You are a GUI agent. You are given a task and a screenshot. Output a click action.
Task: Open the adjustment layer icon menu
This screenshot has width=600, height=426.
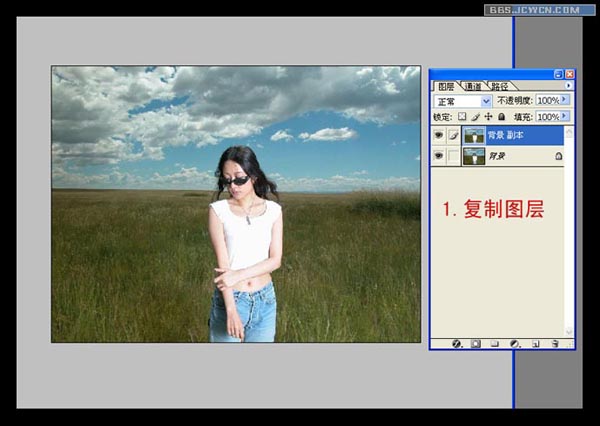point(515,343)
